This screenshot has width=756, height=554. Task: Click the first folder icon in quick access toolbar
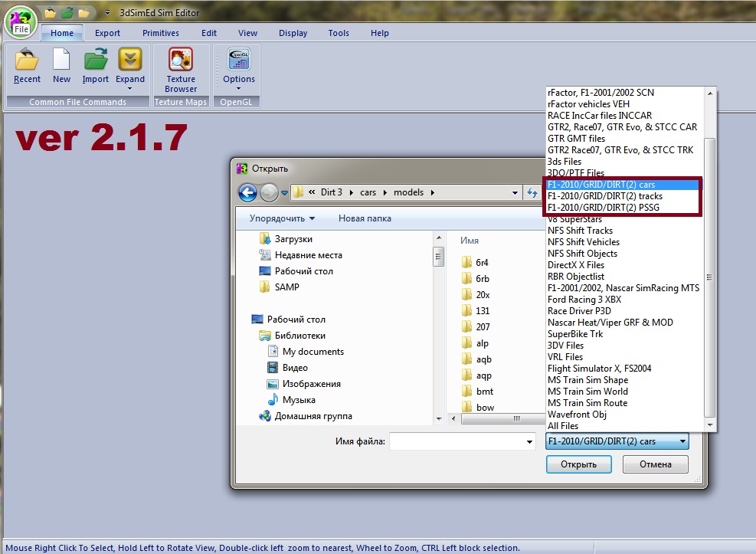click(x=51, y=13)
